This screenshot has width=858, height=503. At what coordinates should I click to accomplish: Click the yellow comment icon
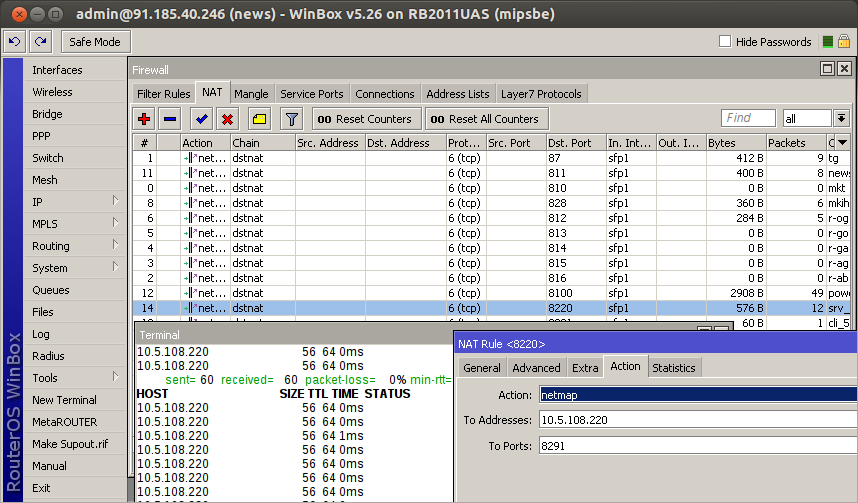point(259,119)
